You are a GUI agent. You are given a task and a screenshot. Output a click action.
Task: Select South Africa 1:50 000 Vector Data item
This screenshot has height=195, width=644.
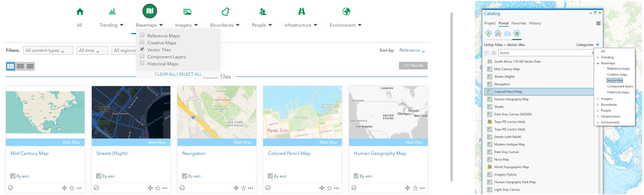(517, 62)
